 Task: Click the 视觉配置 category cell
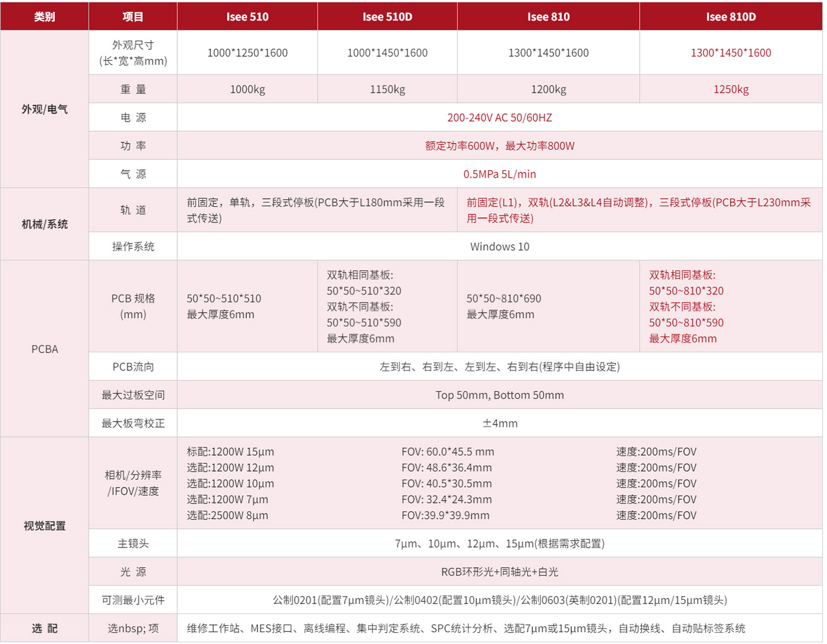coord(44,525)
